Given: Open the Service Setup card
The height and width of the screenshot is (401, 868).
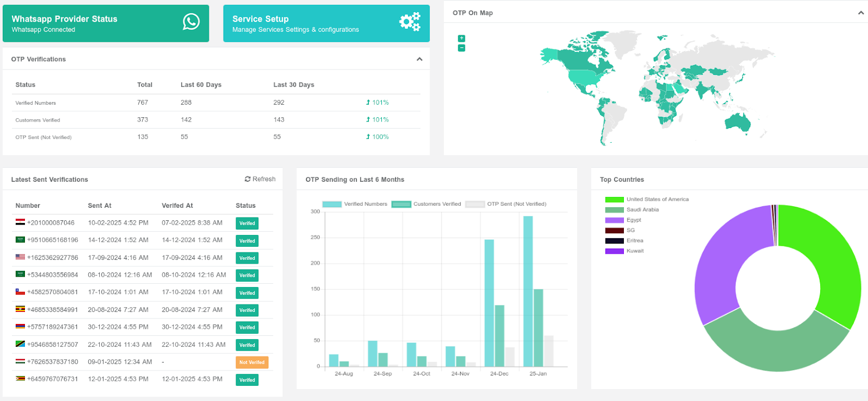Looking at the screenshot, I should (326, 23).
